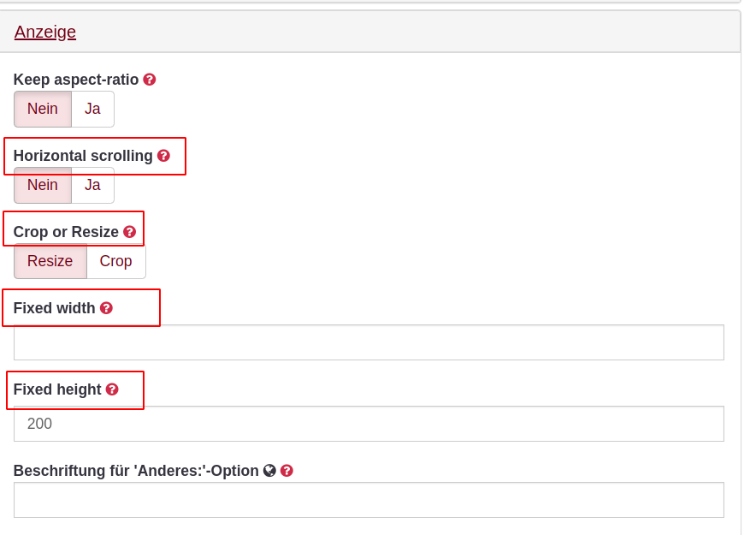Set Keep aspect-ratio to Nein

(x=43, y=109)
